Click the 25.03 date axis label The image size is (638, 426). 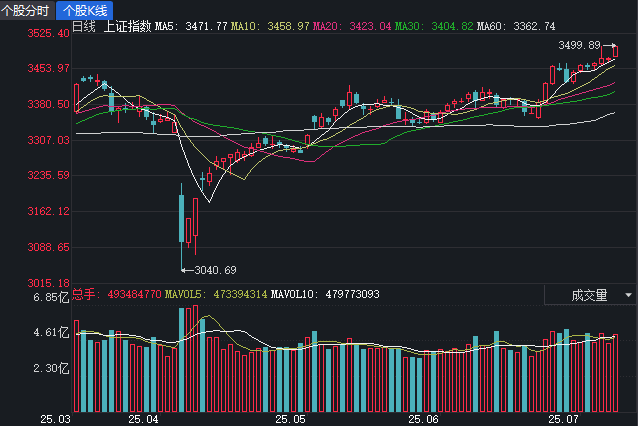pyautogui.click(x=55, y=419)
